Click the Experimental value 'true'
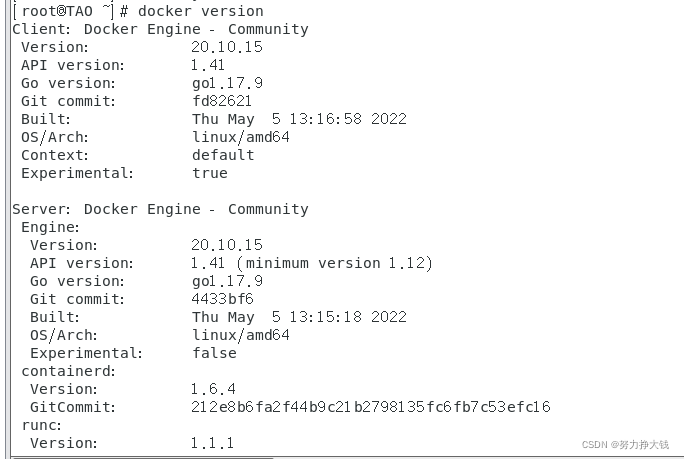Screen dimensions: 684x459 pos(210,173)
